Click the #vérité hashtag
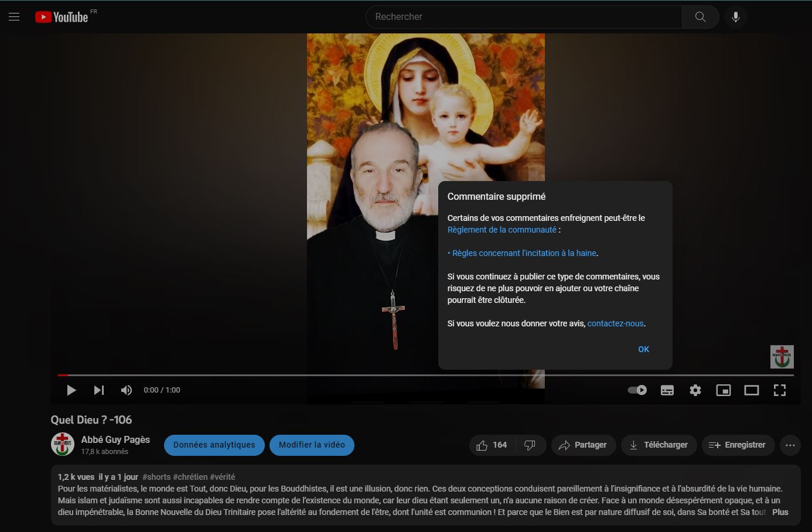Viewport: 812px width, 532px height. [223, 477]
